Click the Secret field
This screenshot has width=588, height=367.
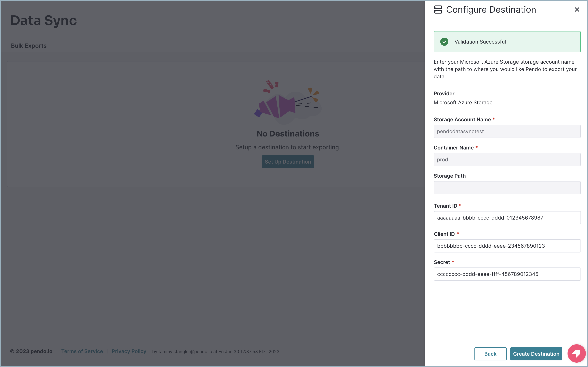coord(507,274)
